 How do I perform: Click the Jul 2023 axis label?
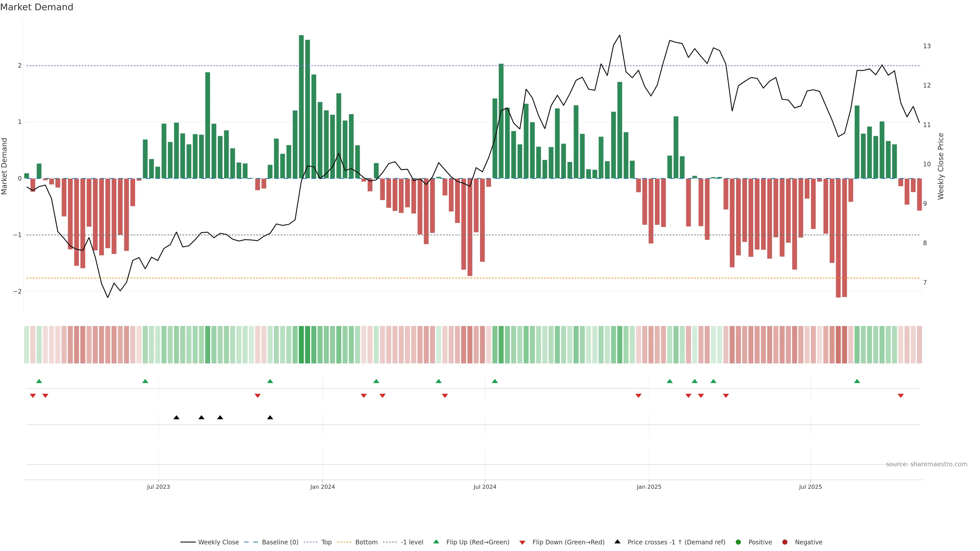[158, 487]
